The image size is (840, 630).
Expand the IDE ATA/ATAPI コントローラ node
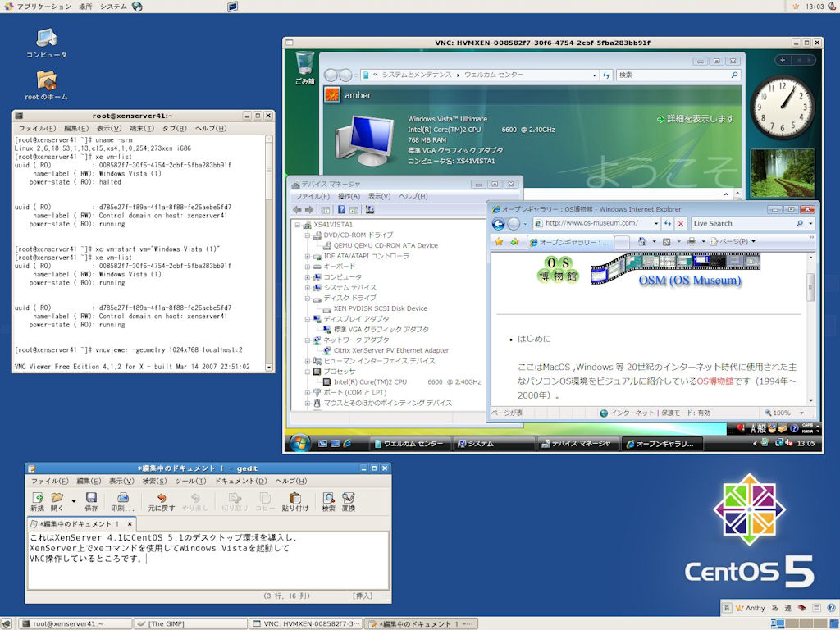click(x=308, y=256)
